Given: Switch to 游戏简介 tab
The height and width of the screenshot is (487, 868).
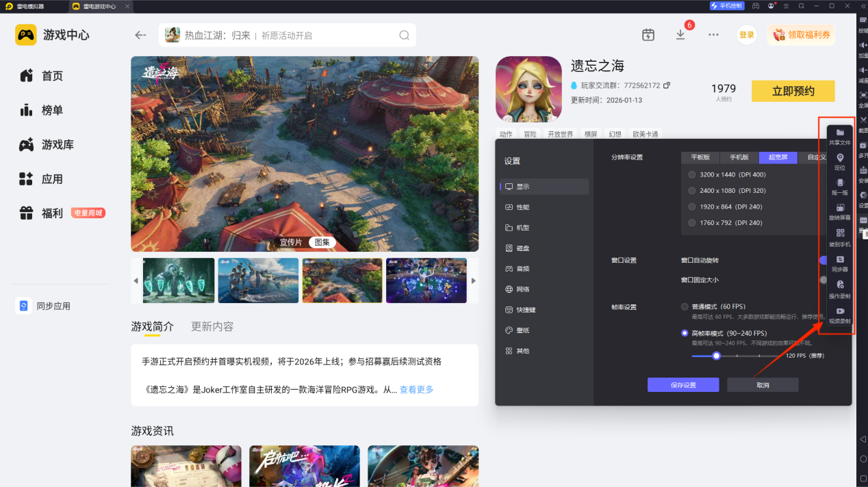Looking at the screenshot, I should [152, 326].
